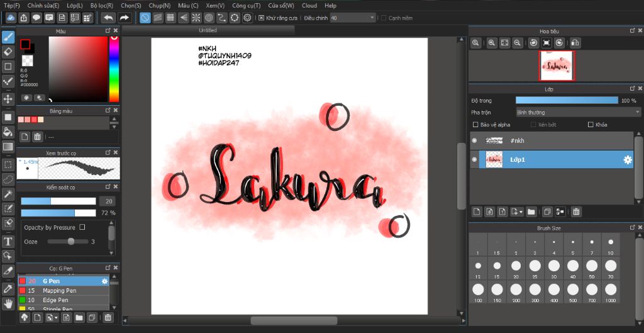The width and height of the screenshot is (644, 333).
Task: Toggle the Xén bớt clipping checkbox
Action: click(x=533, y=125)
